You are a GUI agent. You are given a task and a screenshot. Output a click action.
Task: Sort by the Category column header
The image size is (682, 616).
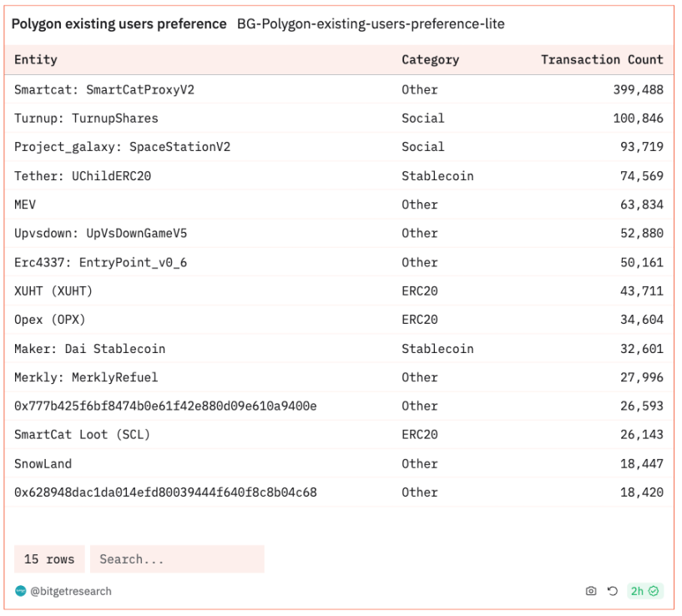430,60
